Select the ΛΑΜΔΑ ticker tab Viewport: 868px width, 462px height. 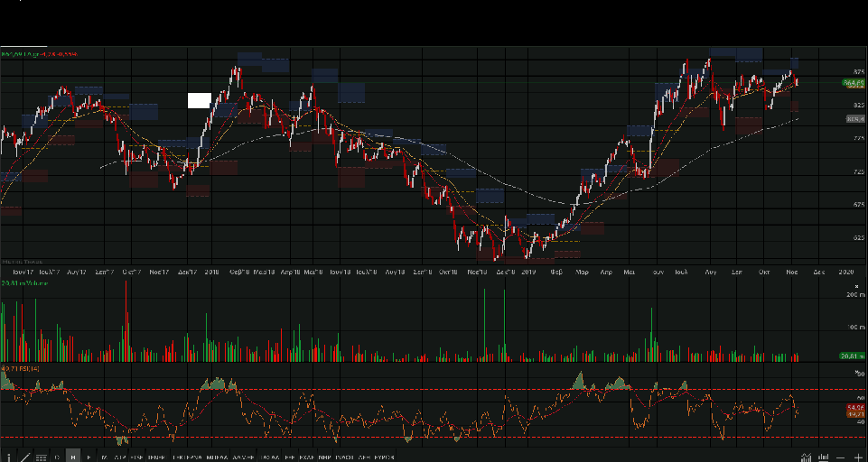244,457
